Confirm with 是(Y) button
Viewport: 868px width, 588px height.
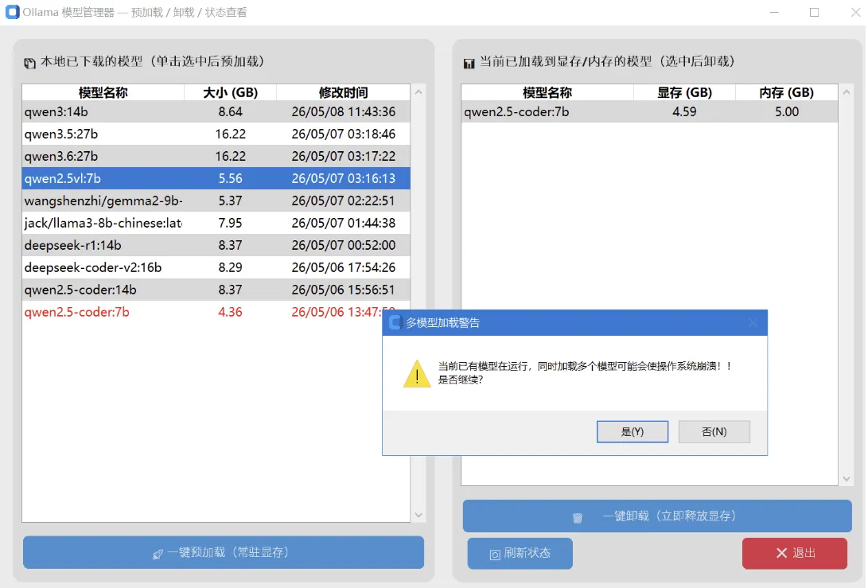[x=633, y=432]
